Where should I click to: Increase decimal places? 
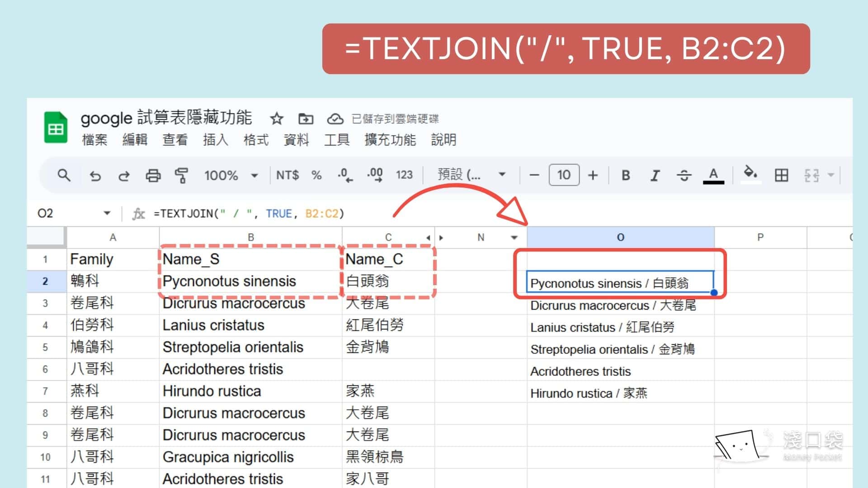[375, 175]
